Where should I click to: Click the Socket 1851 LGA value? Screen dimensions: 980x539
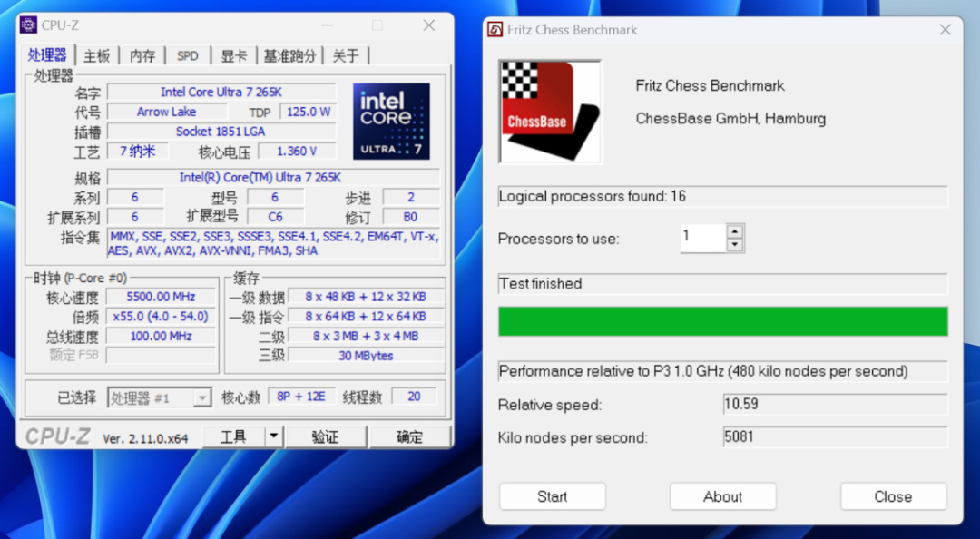point(222,132)
